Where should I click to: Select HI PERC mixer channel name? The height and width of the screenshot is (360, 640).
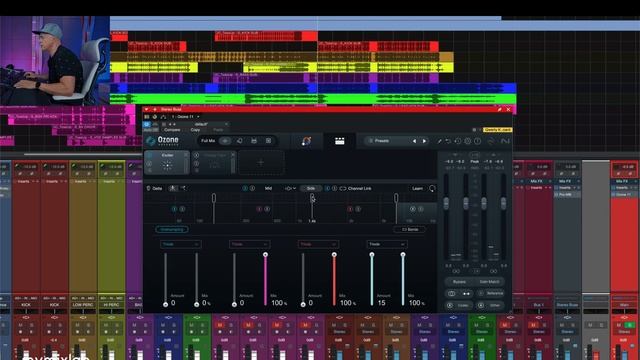coord(111,304)
